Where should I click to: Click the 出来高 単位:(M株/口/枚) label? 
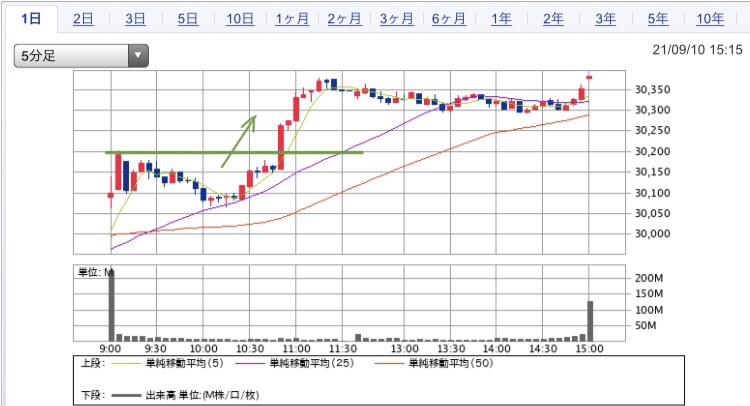(202, 395)
